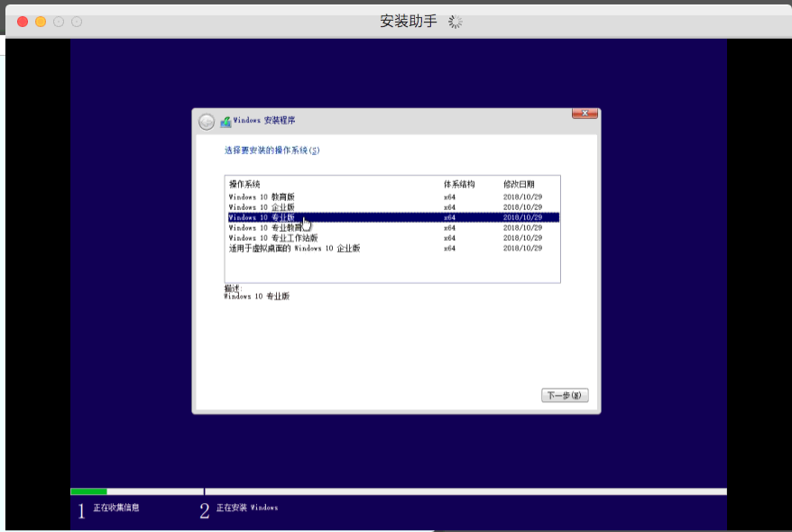Click the 正在收集信息 step label
This screenshot has height=532, width=792.
[x=115, y=508]
